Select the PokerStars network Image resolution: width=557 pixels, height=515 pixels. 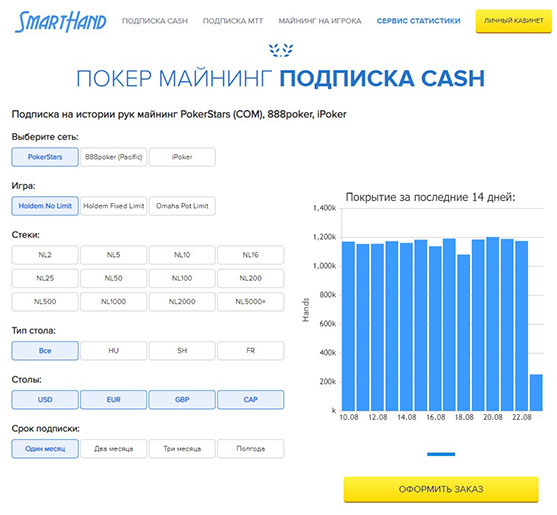[x=45, y=157]
